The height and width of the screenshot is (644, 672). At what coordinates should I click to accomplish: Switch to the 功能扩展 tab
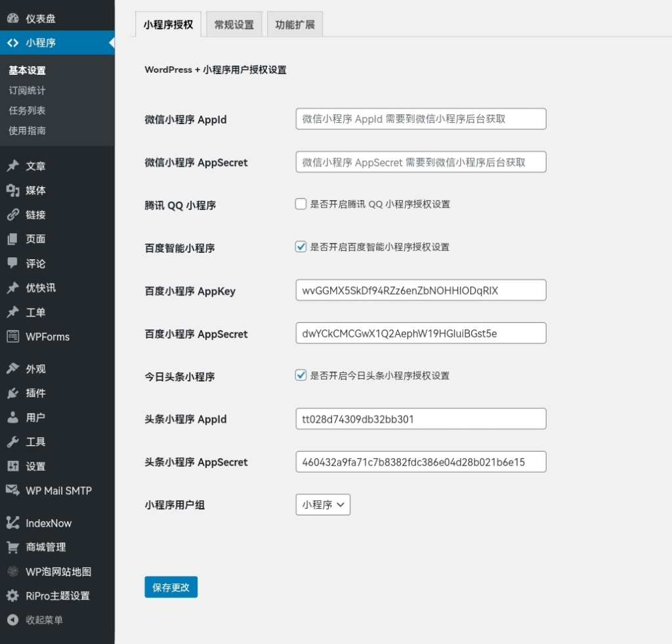(295, 25)
